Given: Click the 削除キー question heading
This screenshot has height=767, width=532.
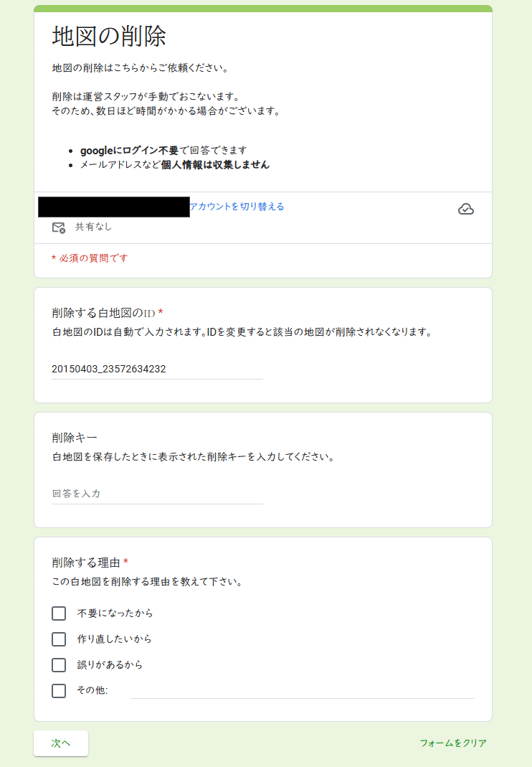Looking at the screenshot, I should [75, 437].
